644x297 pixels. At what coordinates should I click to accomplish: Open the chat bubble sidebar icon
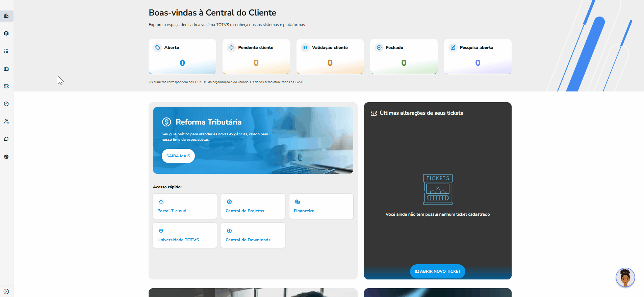tap(6, 139)
